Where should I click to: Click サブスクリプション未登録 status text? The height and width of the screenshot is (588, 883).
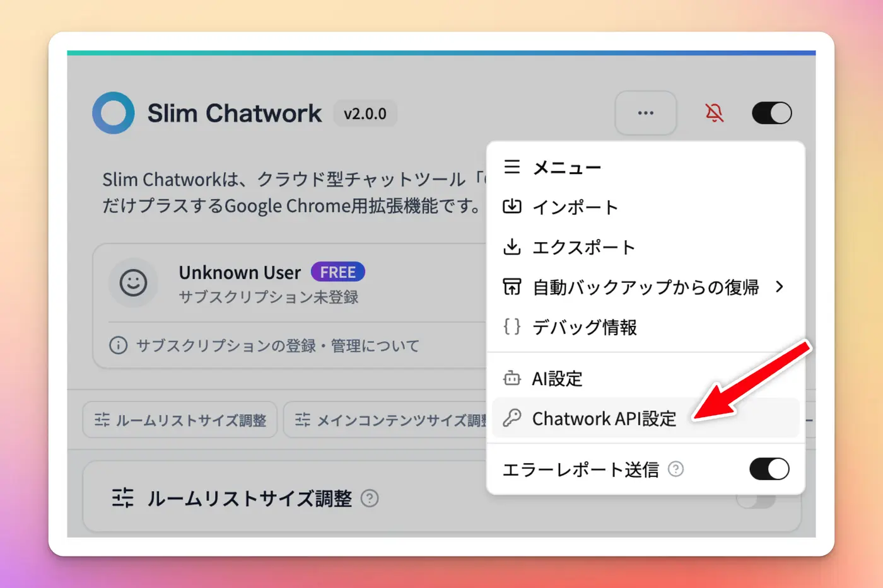click(x=269, y=297)
